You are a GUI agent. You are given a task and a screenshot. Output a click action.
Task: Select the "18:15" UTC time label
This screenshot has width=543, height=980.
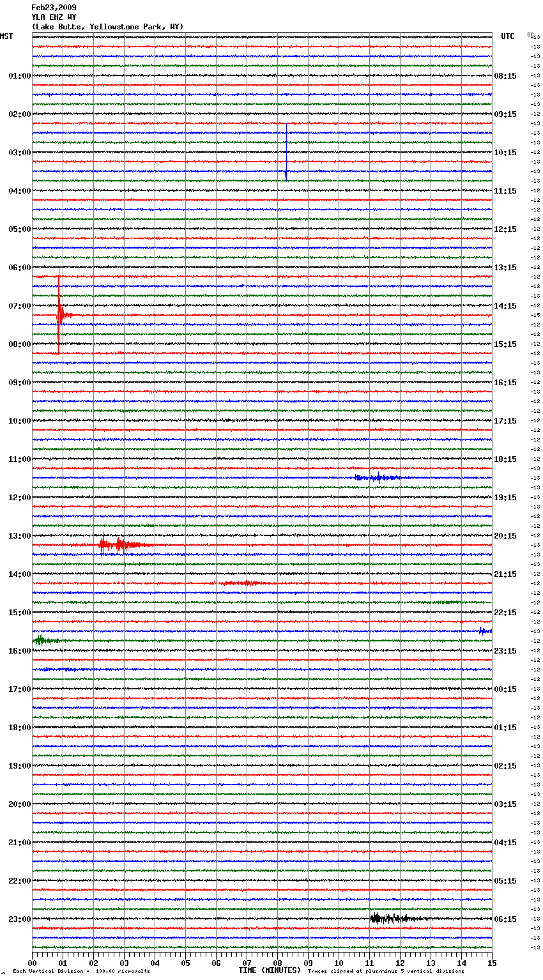coord(505,459)
